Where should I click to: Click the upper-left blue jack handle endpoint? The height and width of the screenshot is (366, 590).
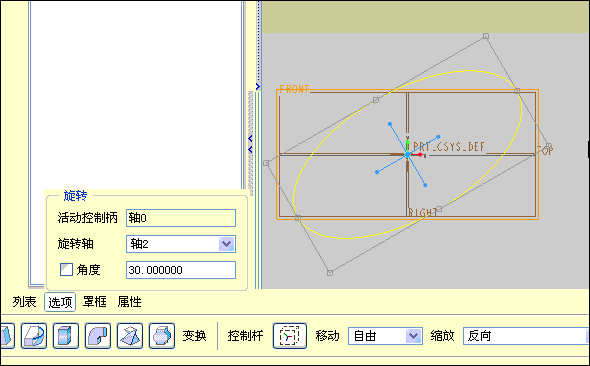(x=390, y=124)
